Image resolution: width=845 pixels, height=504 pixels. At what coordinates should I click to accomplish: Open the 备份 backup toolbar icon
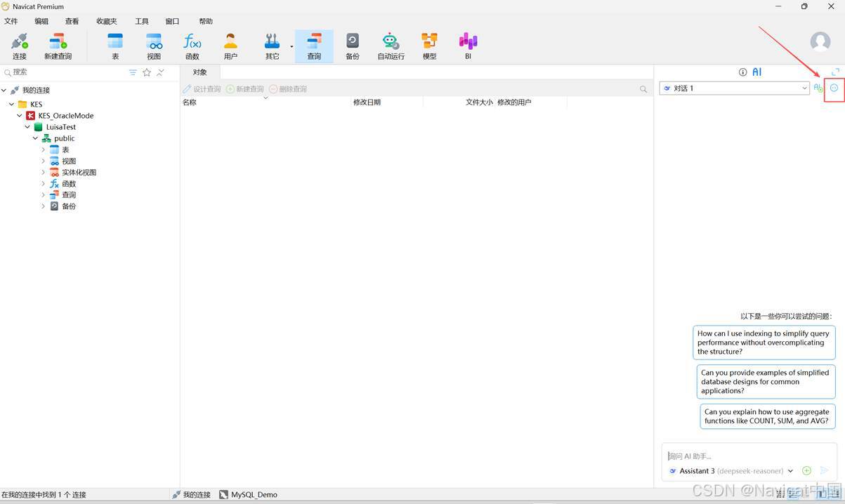353,46
